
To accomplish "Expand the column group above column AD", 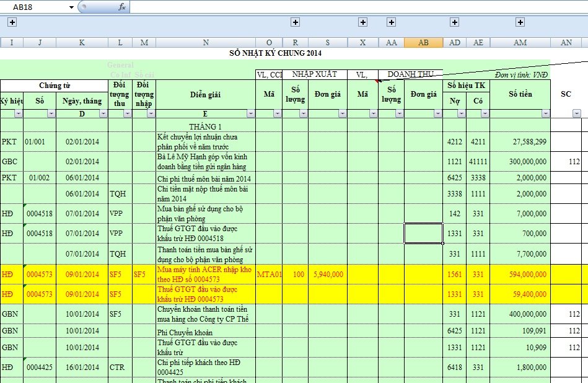I will 455,22.
